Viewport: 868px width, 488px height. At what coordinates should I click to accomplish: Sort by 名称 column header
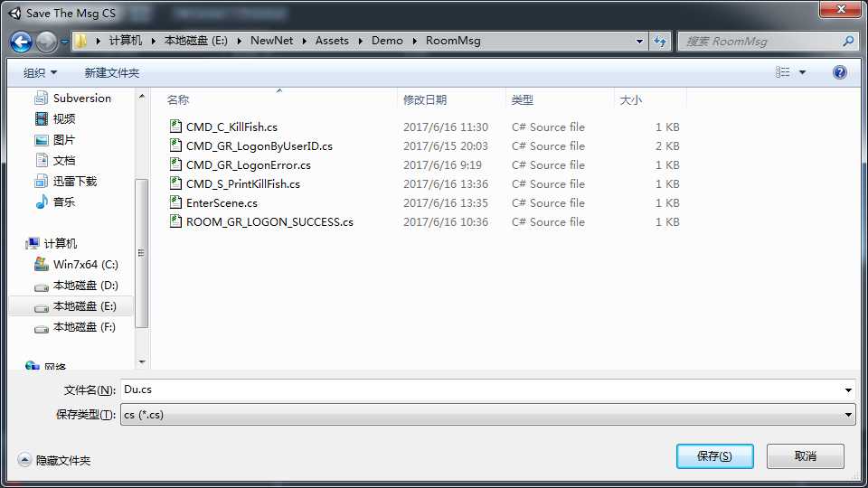click(x=178, y=99)
